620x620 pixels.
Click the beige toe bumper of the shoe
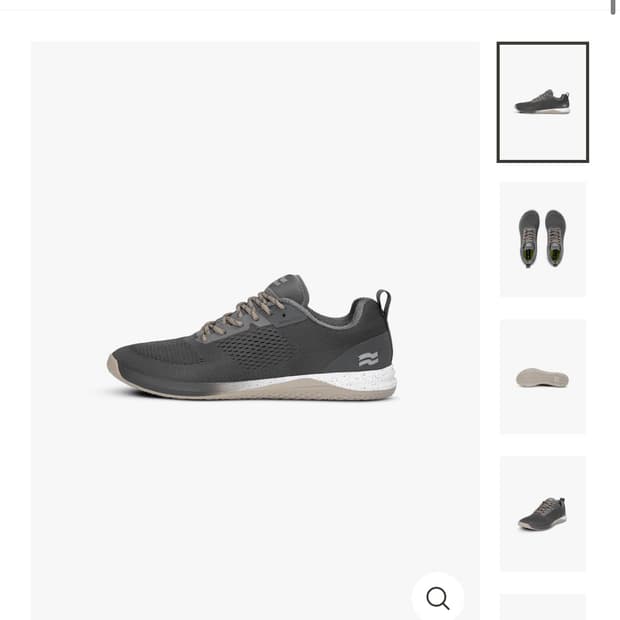(x=113, y=368)
